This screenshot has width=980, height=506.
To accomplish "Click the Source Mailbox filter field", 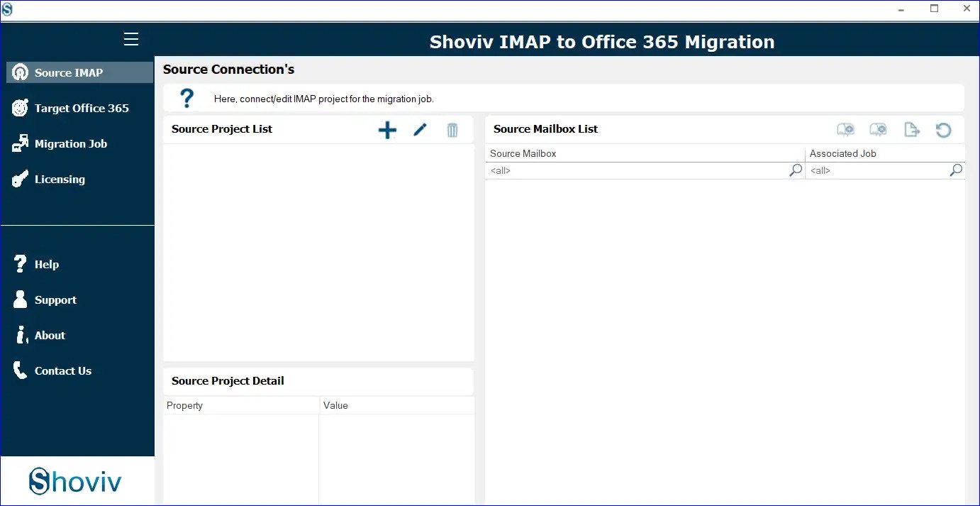I will tap(637, 170).
